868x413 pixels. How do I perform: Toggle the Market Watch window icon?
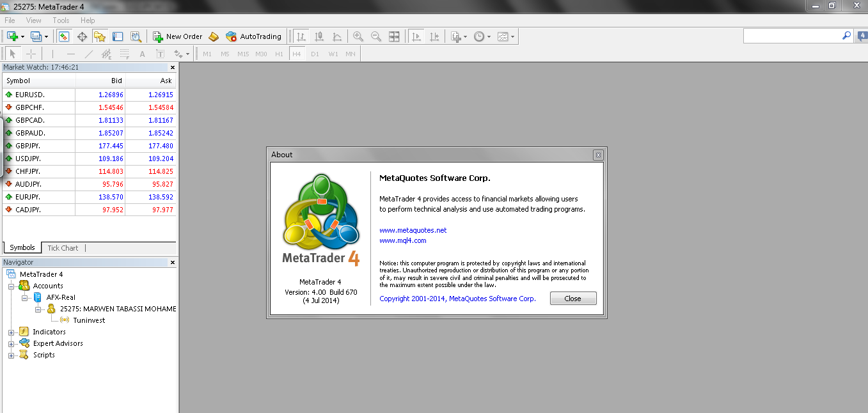point(64,36)
